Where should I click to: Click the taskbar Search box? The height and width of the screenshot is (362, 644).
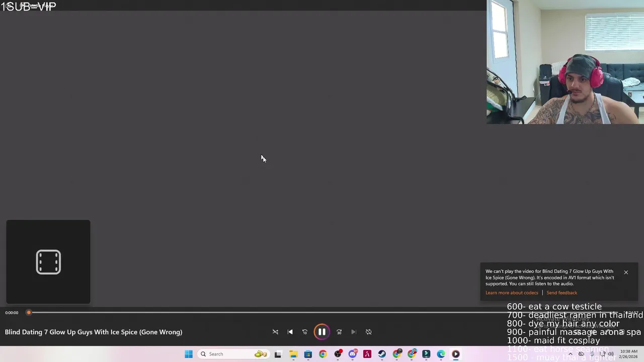233,354
